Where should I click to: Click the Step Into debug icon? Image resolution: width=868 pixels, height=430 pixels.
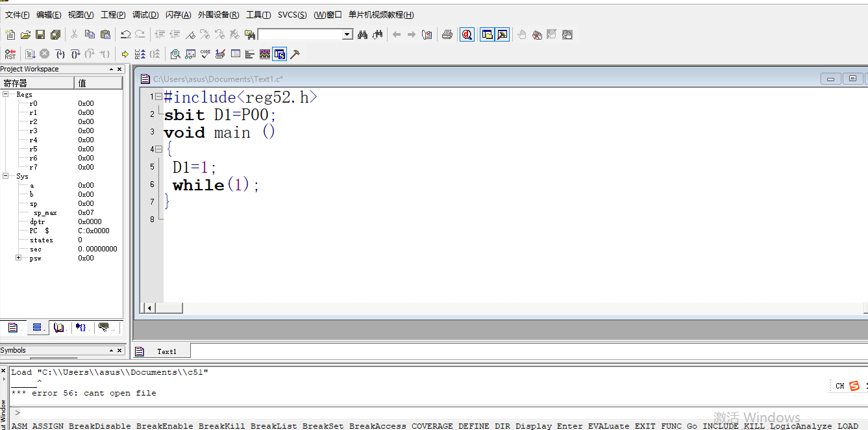(x=60, y=55)
